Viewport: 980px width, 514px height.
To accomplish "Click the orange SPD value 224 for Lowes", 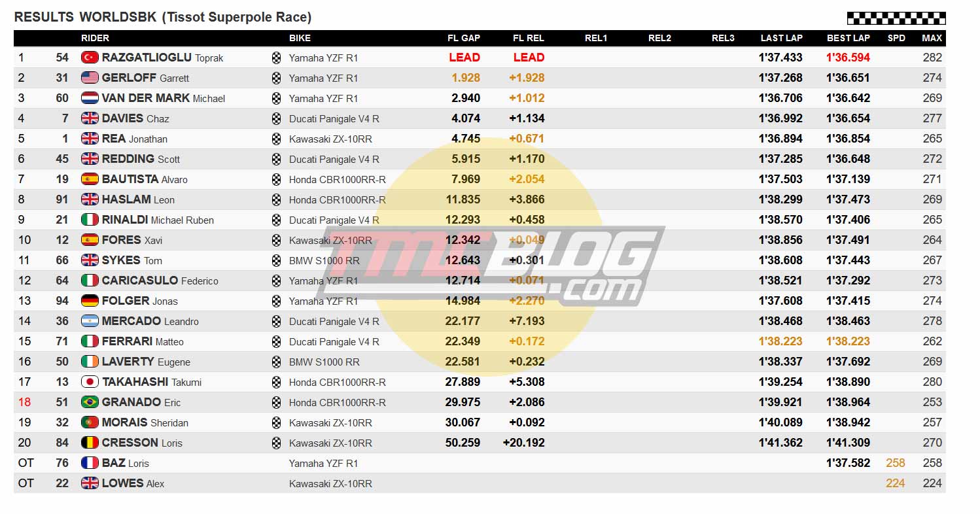I will tap(896, 483).
